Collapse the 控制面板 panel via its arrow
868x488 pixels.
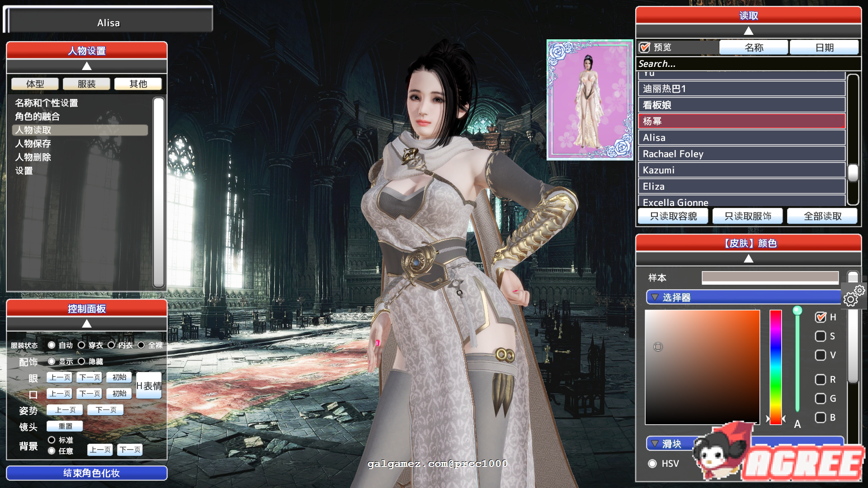click(x=86, y=324)
